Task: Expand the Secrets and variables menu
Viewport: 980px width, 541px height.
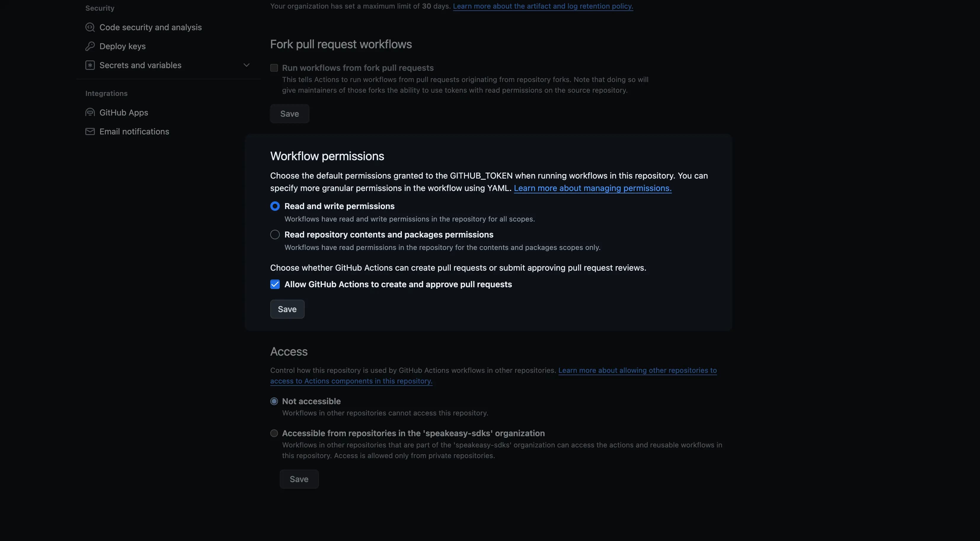Action: coord(246,65)
